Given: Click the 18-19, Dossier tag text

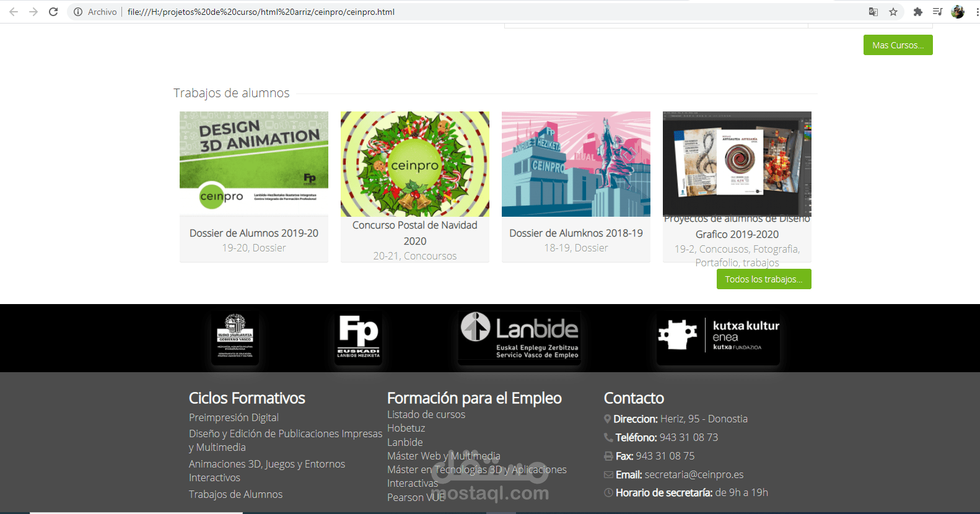Looking at the screenshot, I should coord(576,248).
